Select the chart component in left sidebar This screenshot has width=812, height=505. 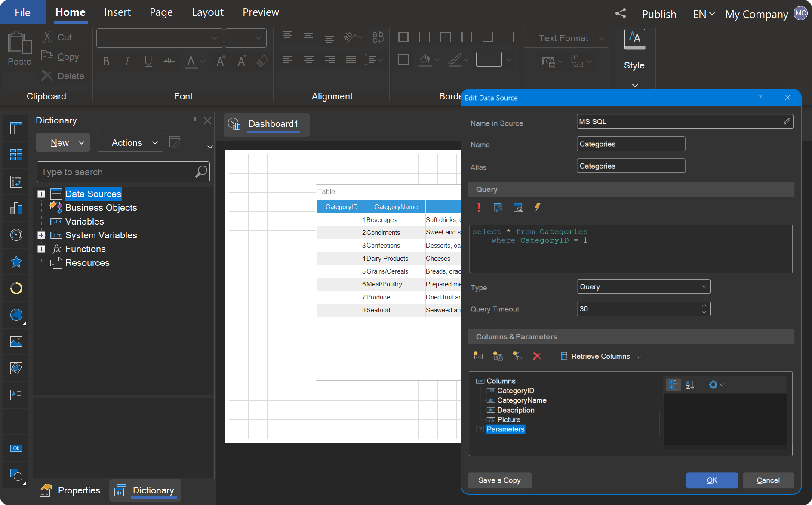[x=16, y=209]
